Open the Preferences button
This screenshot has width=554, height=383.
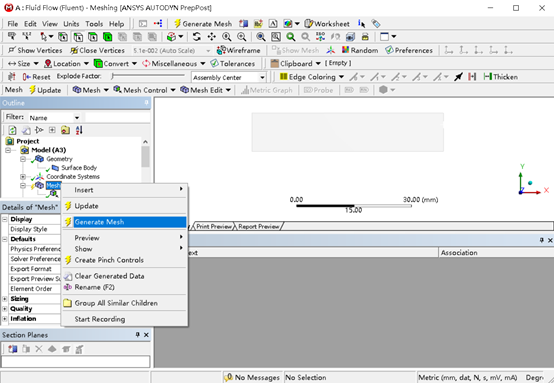click(409, 51)
